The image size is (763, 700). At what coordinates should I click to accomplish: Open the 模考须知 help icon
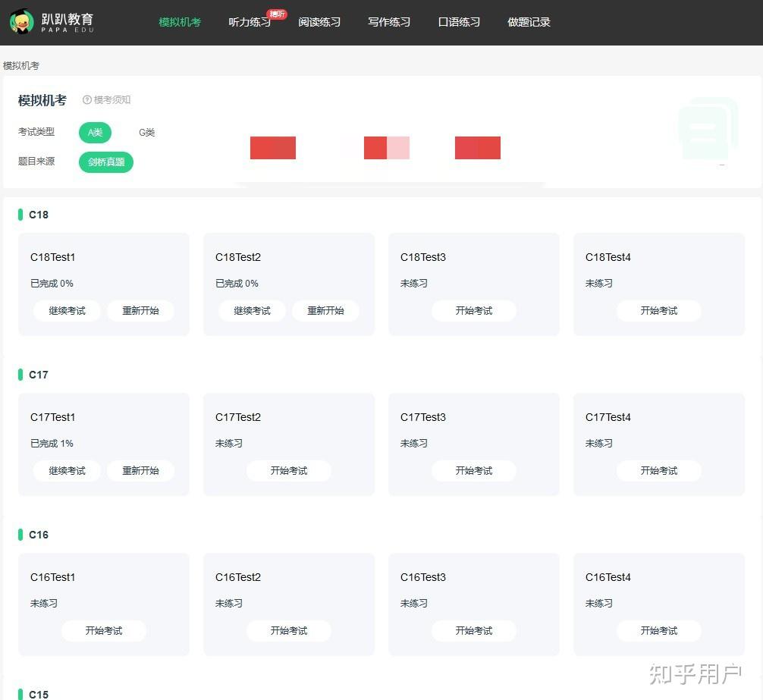(87, 99)
